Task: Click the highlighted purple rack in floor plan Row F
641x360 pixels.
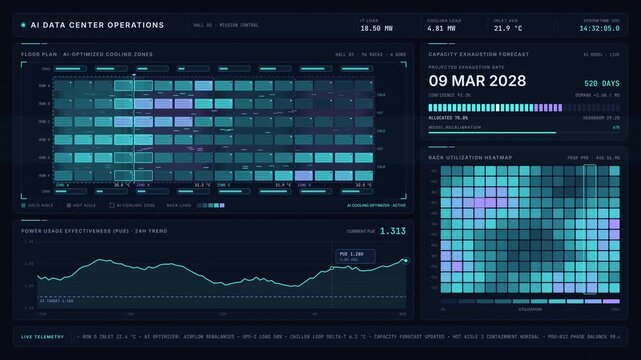Action: click(x=304, y=176)
